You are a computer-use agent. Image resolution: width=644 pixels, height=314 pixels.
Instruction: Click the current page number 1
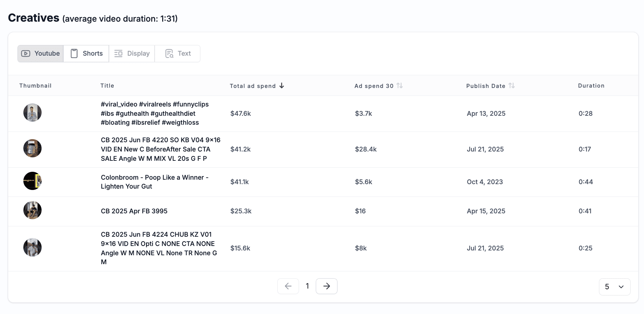(x=307, y=286)
